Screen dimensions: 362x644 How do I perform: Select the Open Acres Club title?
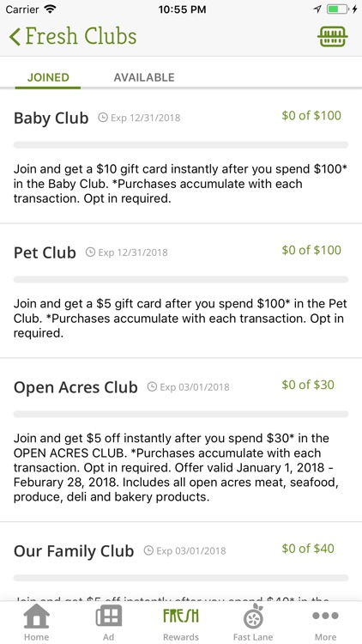click(x=75, y=387)
